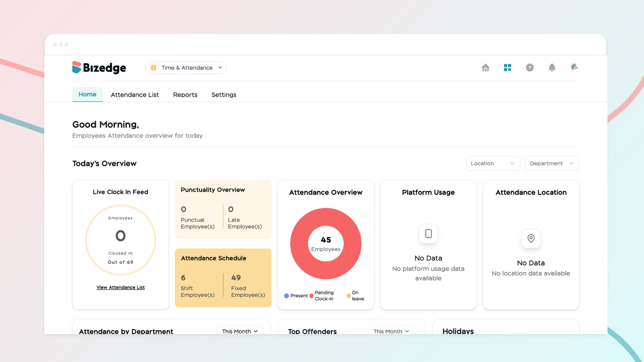This screenshot has width=644, height=362.
Task: Go to the home icon in header
Action: point(485,68)
